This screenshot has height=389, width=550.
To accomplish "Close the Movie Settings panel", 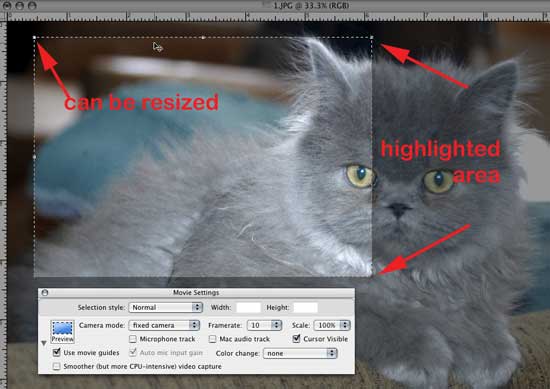I will pos(45,293).
